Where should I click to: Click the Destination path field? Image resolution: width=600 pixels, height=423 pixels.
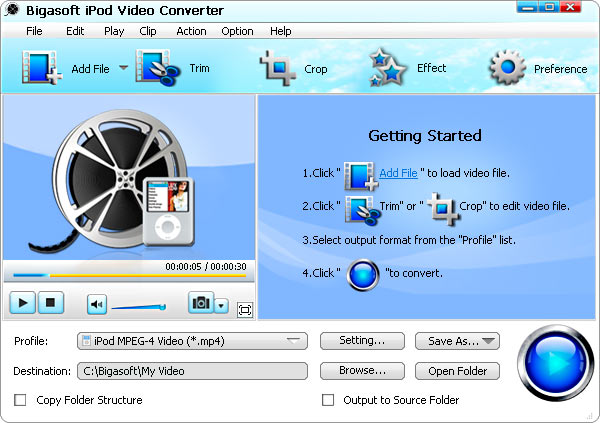coord(192,371)
